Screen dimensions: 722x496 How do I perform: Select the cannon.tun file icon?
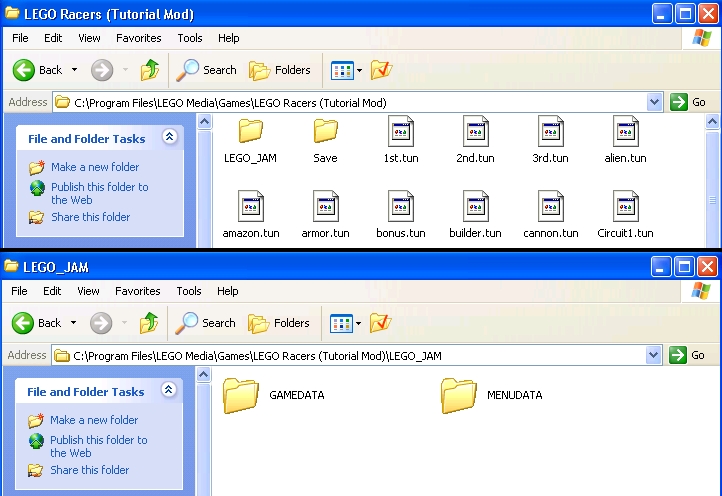(550, 206)
